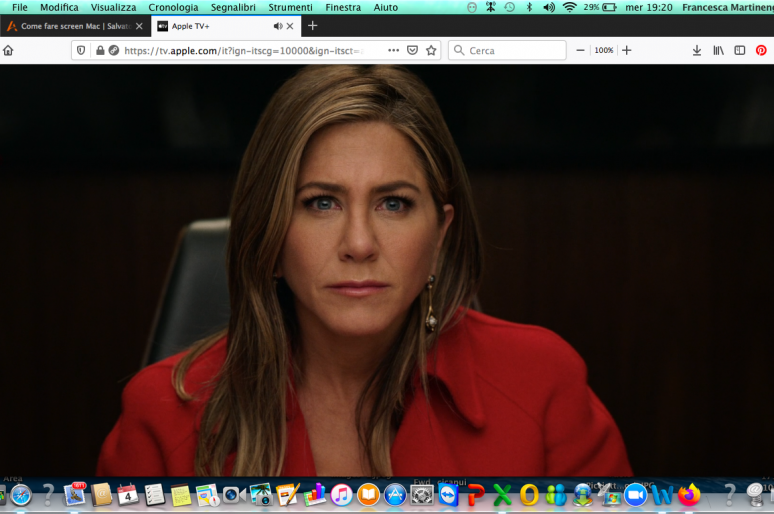Open a new tab
The image size is (774, 514).
(x=312, y=26)
